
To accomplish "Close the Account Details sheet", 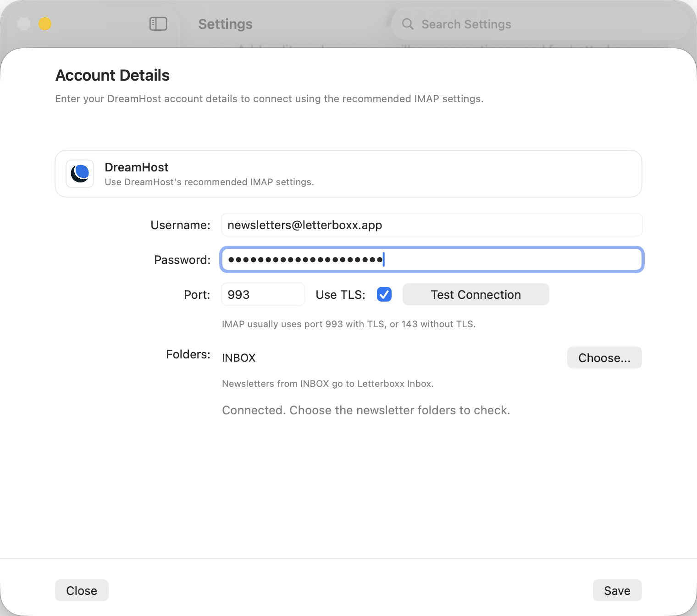I will coord(82,590).
